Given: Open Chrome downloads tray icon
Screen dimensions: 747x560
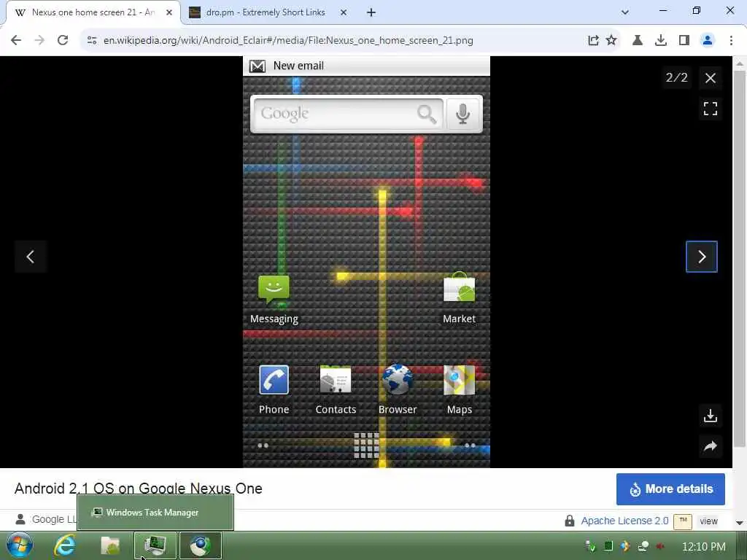Looking at the screenshot, I should point(661,41).
